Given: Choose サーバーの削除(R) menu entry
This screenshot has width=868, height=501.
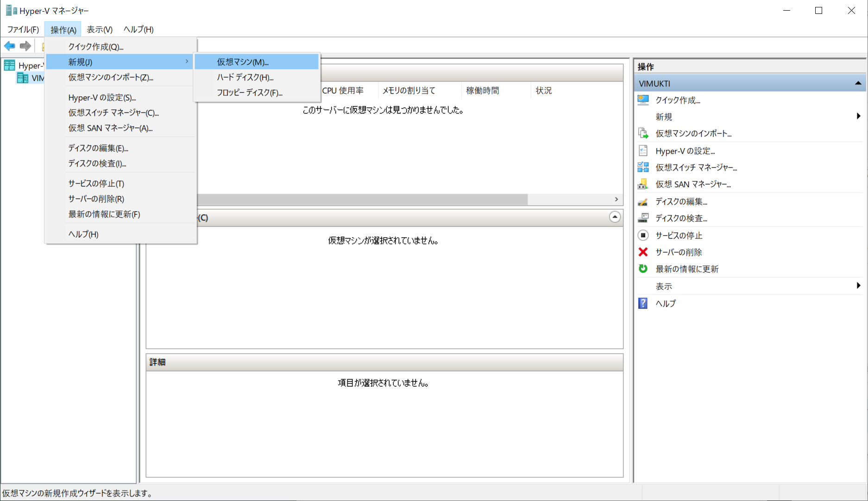Looking at the screenshot, I should (120, 199).
